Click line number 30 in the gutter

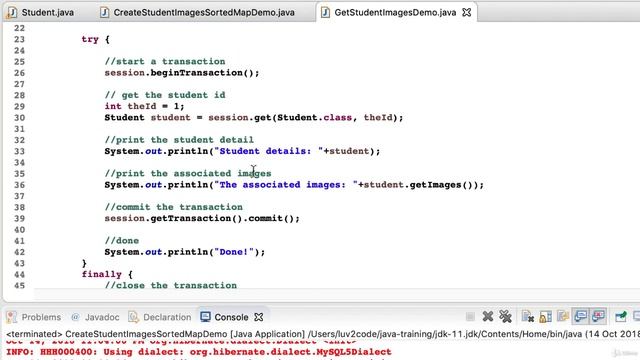point(19,118)
